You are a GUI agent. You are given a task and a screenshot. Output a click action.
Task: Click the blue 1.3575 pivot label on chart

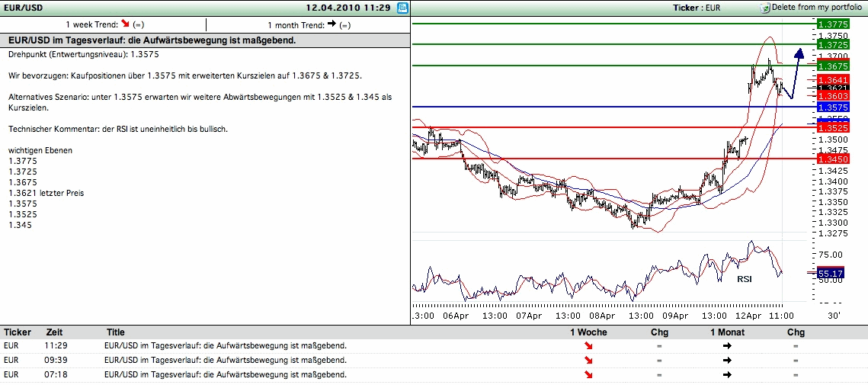pos(833,107)
